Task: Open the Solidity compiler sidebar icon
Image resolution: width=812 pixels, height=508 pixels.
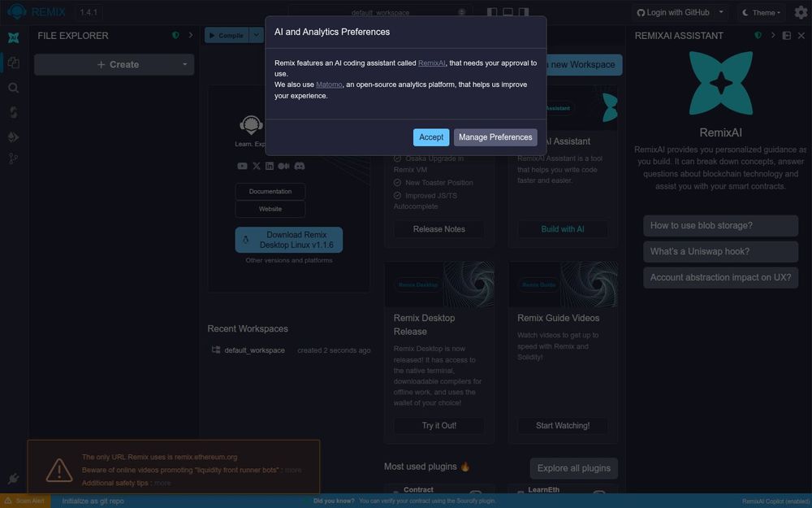Action: pyautogui.click(x=14, y=112)
